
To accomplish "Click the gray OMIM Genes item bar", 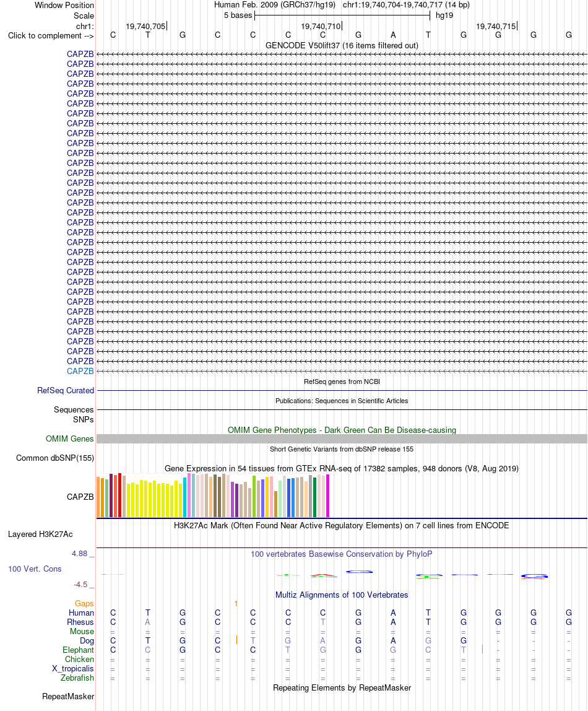I will 342,438.
